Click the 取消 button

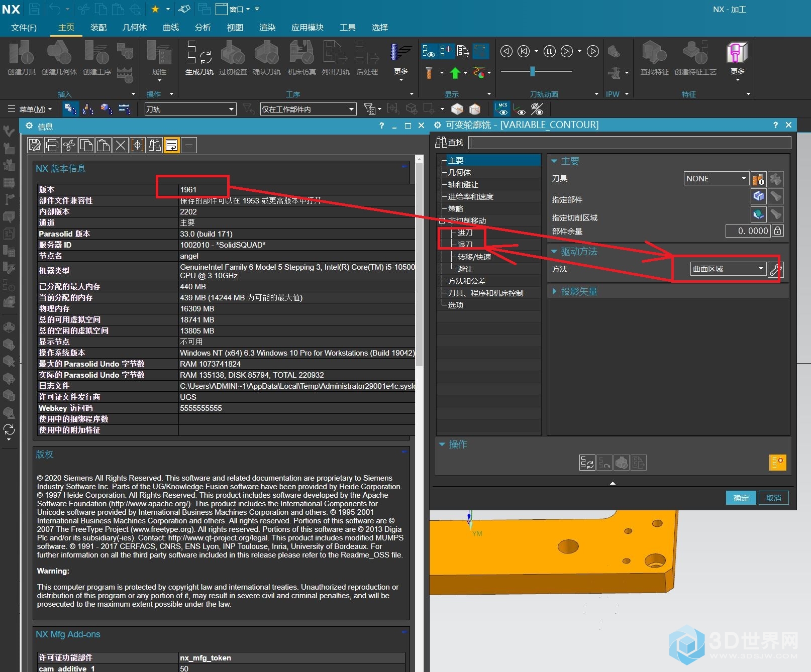pos(774,498)
